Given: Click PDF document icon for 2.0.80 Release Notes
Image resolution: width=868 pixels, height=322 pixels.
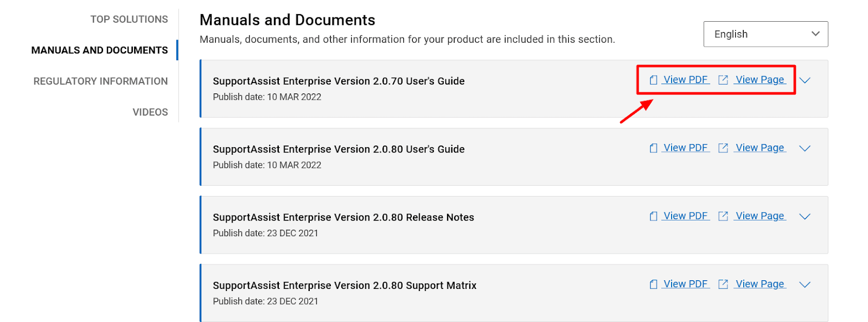Looking at the screenshot, I should coord(654,216).
